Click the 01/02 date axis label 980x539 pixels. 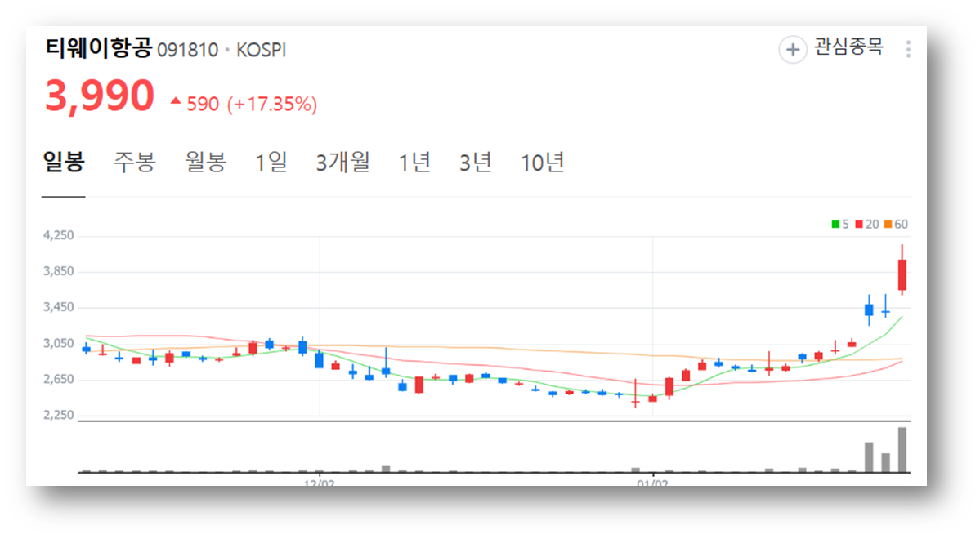[x=652, y=483]
